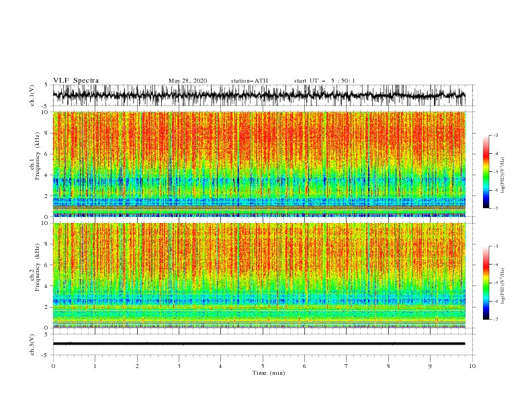This screenshot has height=411, width=532.
Task: Select the date text "May 28, 2020"
Action: click(187, 81)
